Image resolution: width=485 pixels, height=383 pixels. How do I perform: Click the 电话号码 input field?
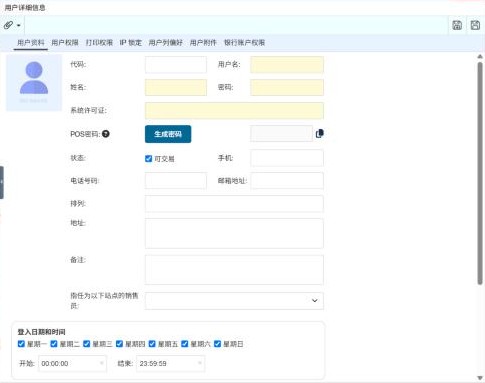pyautogui.click(x=176, y=181)
